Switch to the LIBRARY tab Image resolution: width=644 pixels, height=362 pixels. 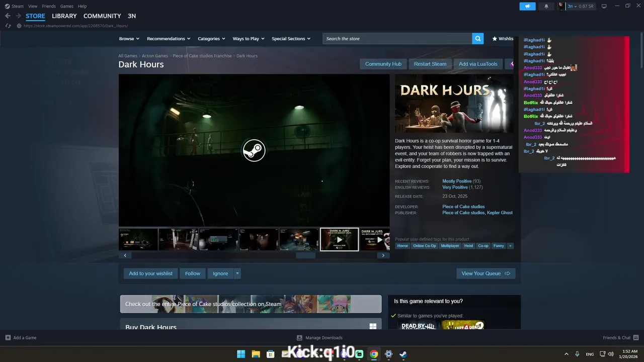coord(64,16)
